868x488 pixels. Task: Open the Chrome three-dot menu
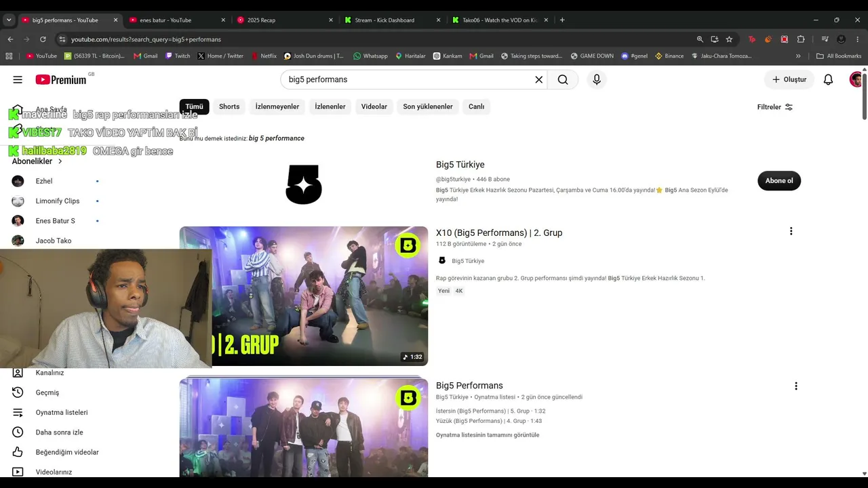click(858, 39)
